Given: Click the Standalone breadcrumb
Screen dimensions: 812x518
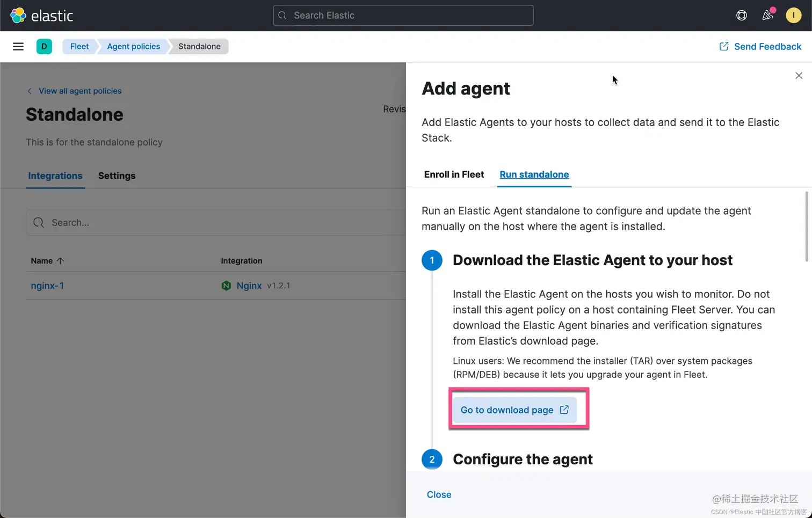Looking at the screenshot, I should click(199, 47).
